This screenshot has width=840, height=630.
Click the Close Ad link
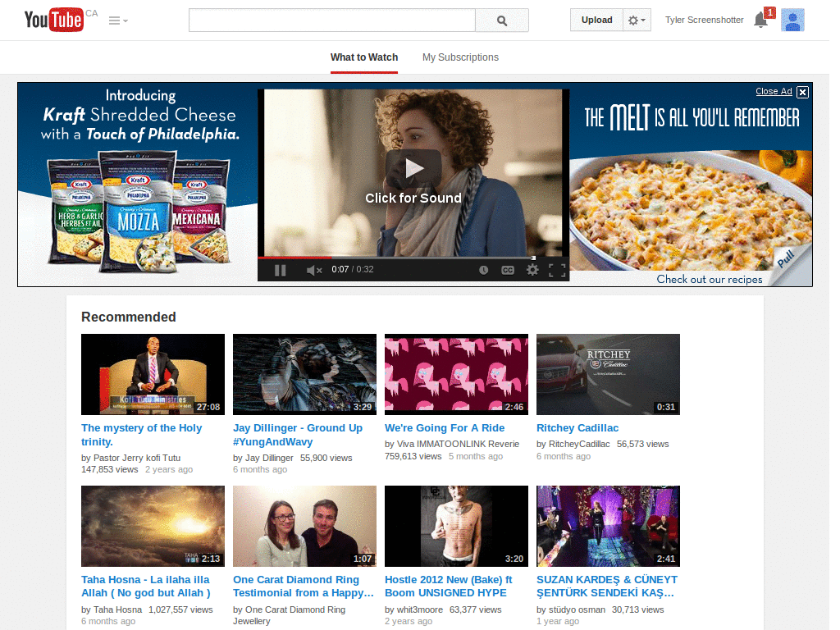pos(774,92)
